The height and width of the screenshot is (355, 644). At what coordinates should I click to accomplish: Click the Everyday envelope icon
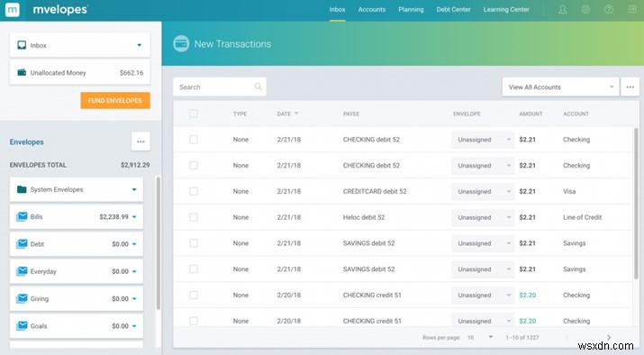click(x=22, y=271)
